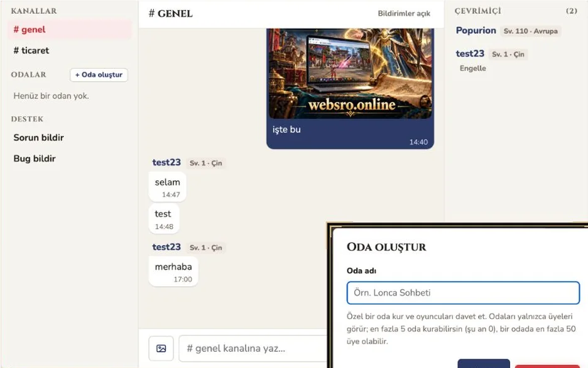
Task: Focus the Oda adı input field
Action: click(x=463, y=293)
